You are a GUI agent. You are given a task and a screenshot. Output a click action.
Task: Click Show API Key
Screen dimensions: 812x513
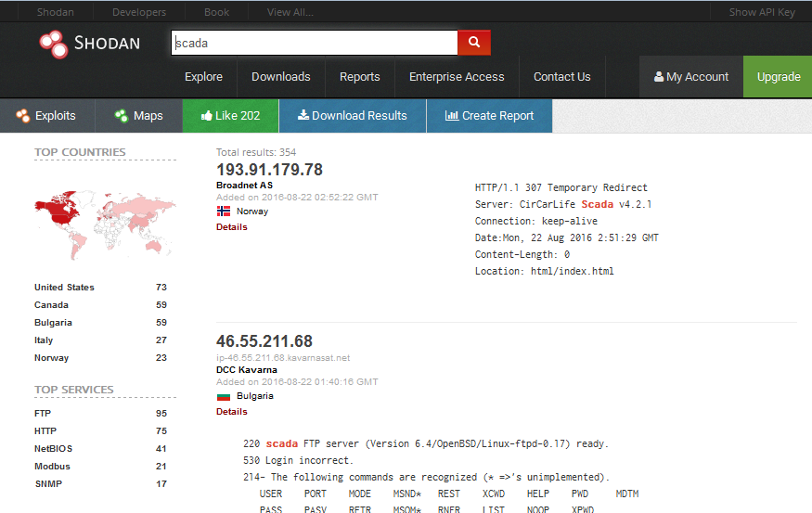pos(762,12)
